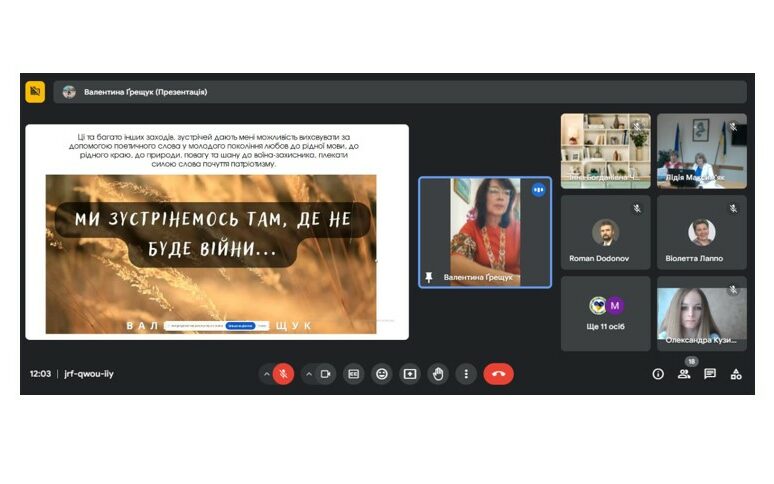Screen dimensions: 774x484
Task: Open more options three-dot menu
Action: 466,374
